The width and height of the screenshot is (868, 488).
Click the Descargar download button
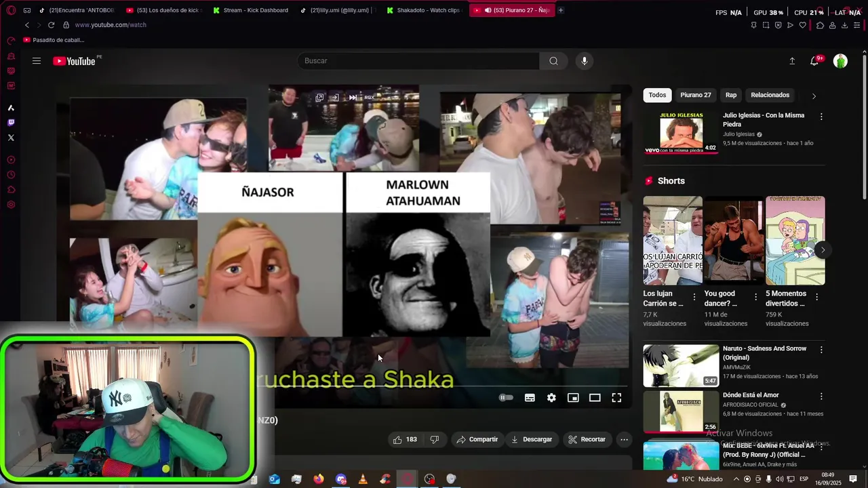pos(532,439)
